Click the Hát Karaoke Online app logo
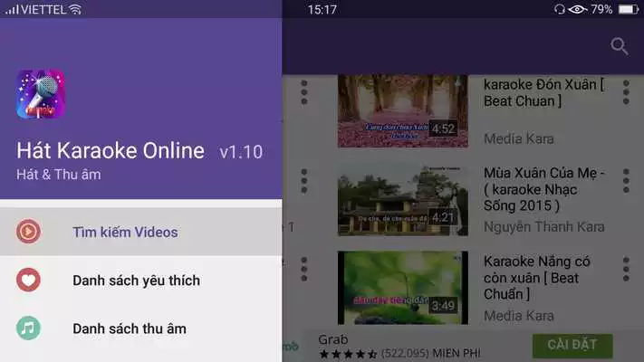644x362 pixels. (x=41, y=94)
